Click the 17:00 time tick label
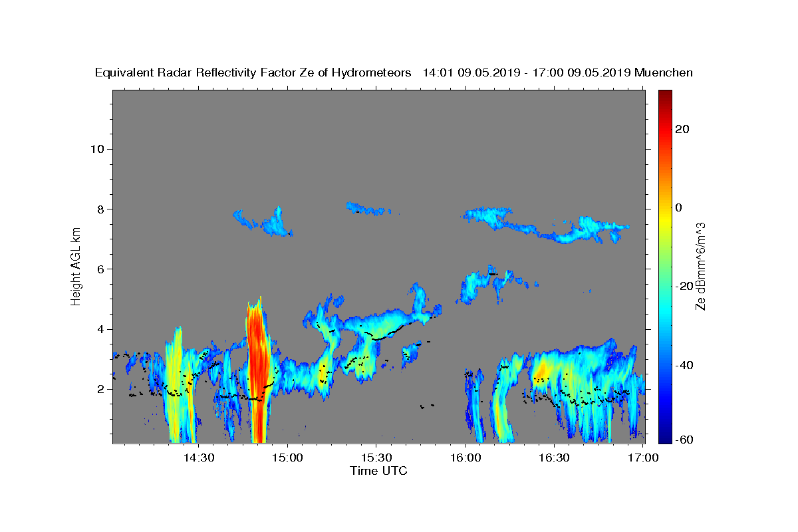The image size is (798, 532). tap(644, 458)
